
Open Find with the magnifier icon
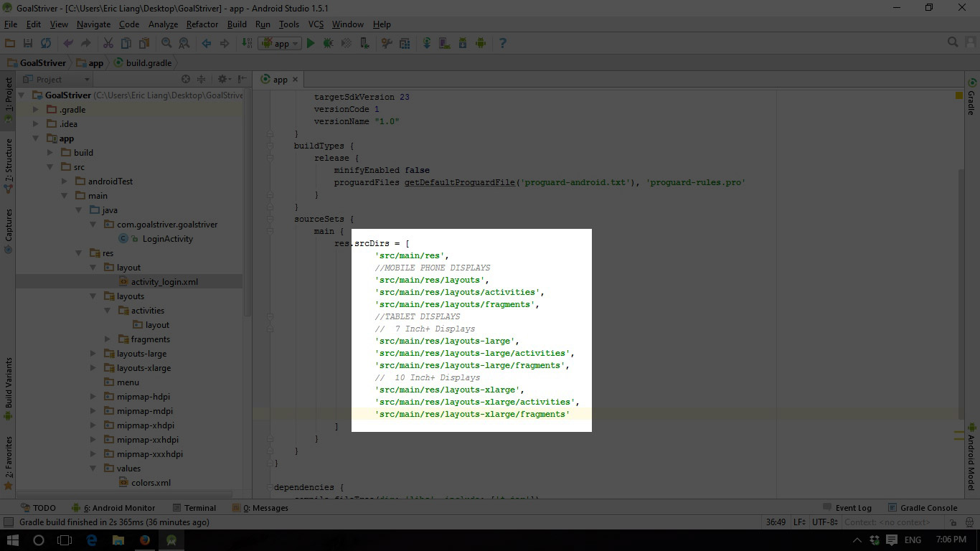click(x=166, y=43)
